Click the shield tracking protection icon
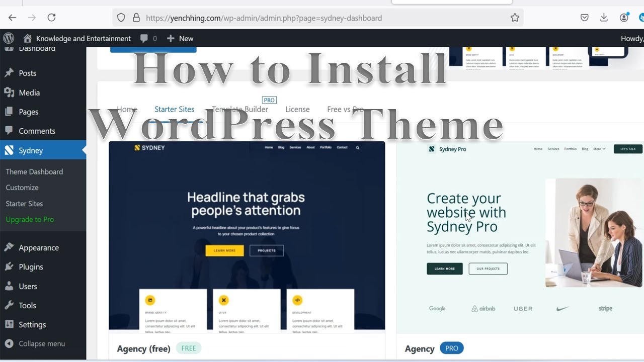 [121, 18]
